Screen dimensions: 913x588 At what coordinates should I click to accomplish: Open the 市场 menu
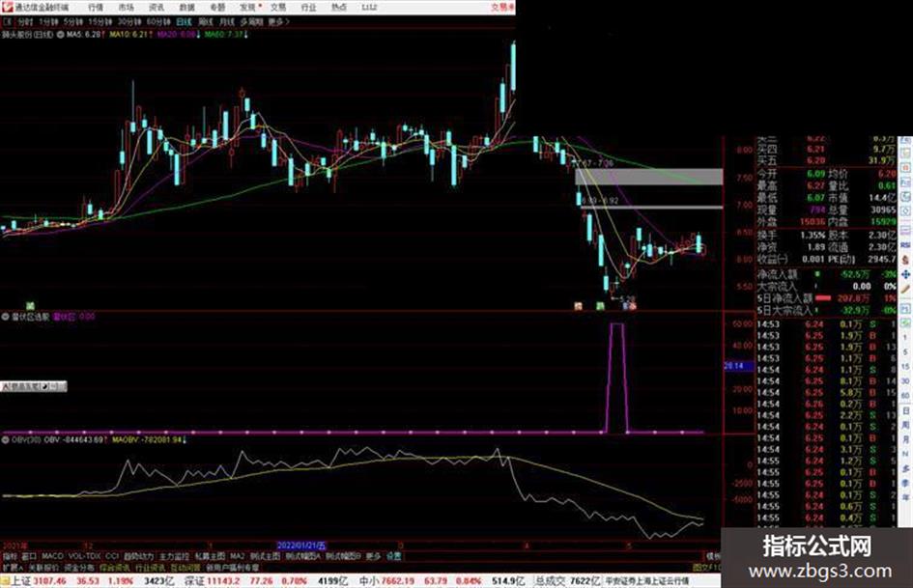pyautogui.click(x=126, y=7)
